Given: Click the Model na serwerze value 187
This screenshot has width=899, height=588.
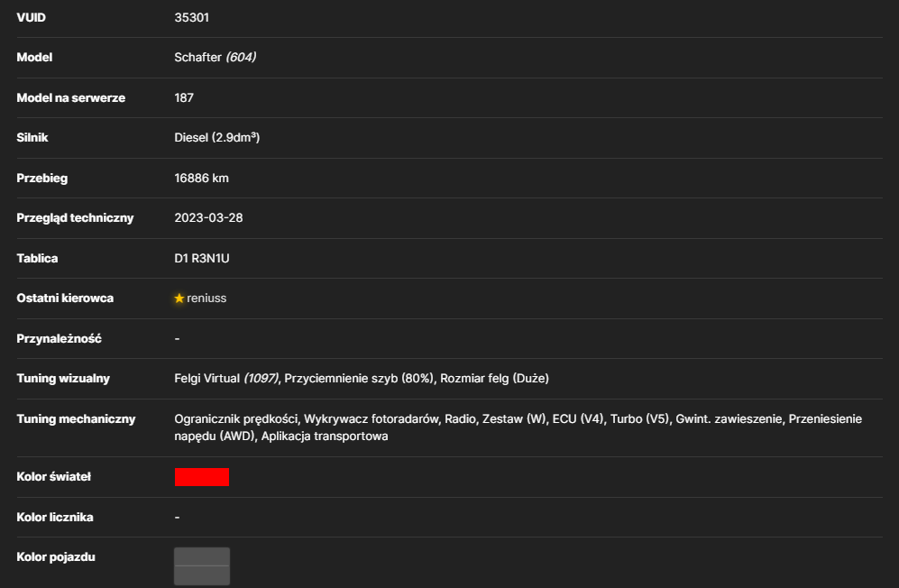Looking at the screenshot, I should click(x=184, y=98).
